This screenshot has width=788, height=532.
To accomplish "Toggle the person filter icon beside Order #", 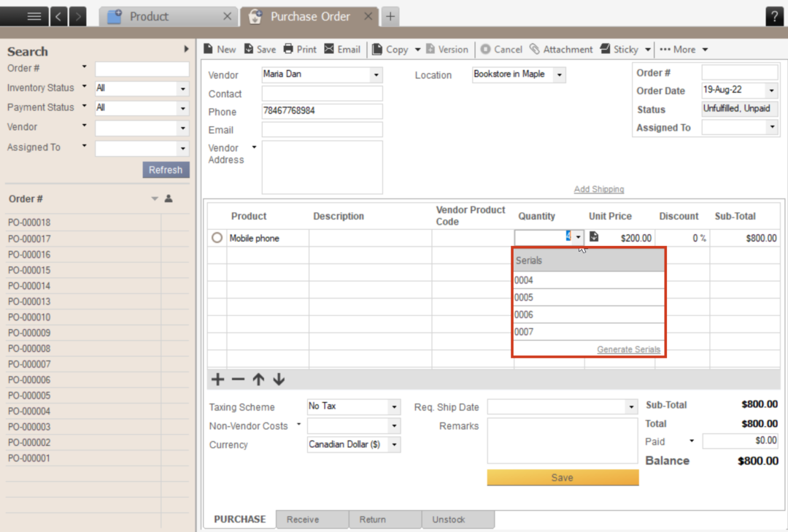I will (169, 198).
